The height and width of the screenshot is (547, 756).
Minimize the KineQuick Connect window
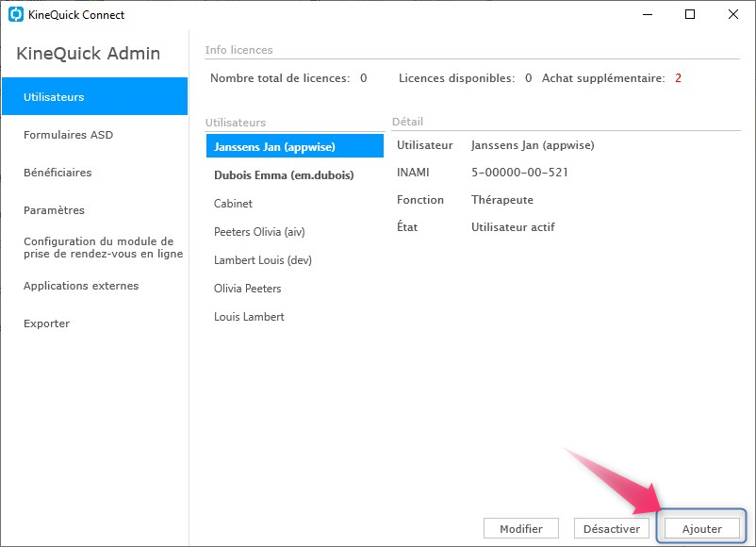pyautogui.click(x=648, y=14)
